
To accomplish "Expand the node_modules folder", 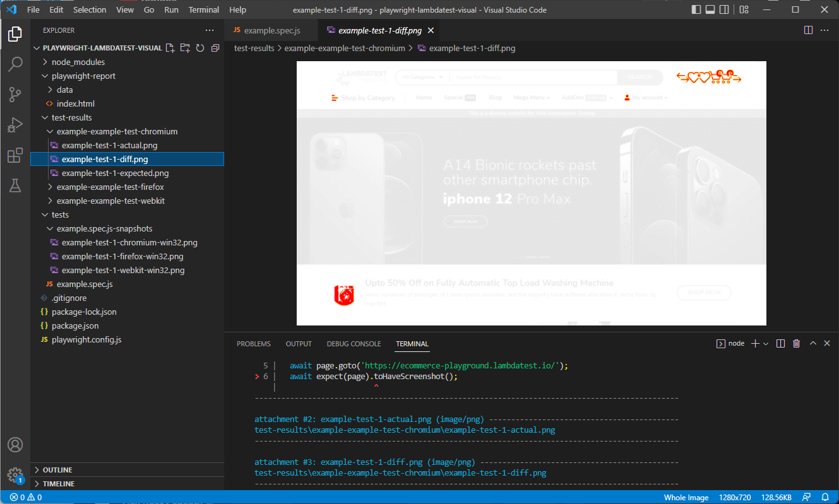I will tap(78, 62).
